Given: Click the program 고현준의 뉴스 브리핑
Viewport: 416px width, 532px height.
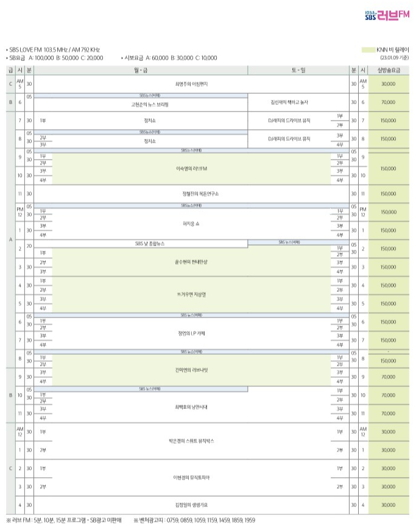Looking at the screenshot, I should (150, 104).
